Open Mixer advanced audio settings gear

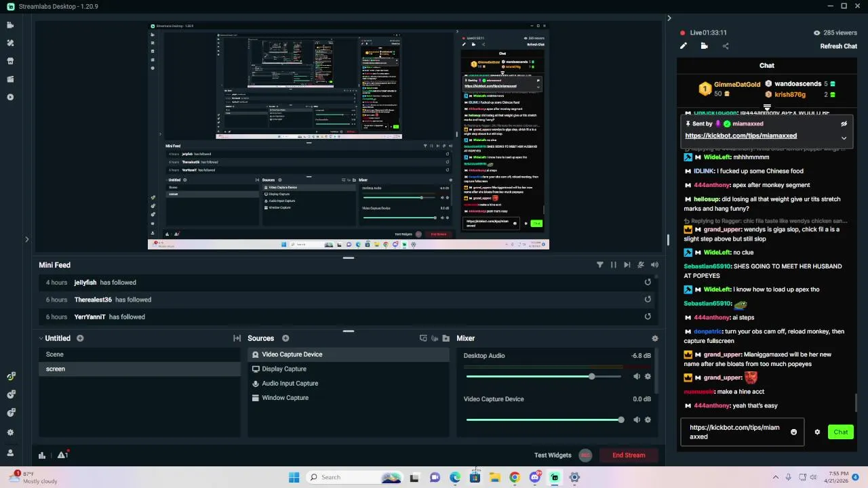(x=654, y=338)
